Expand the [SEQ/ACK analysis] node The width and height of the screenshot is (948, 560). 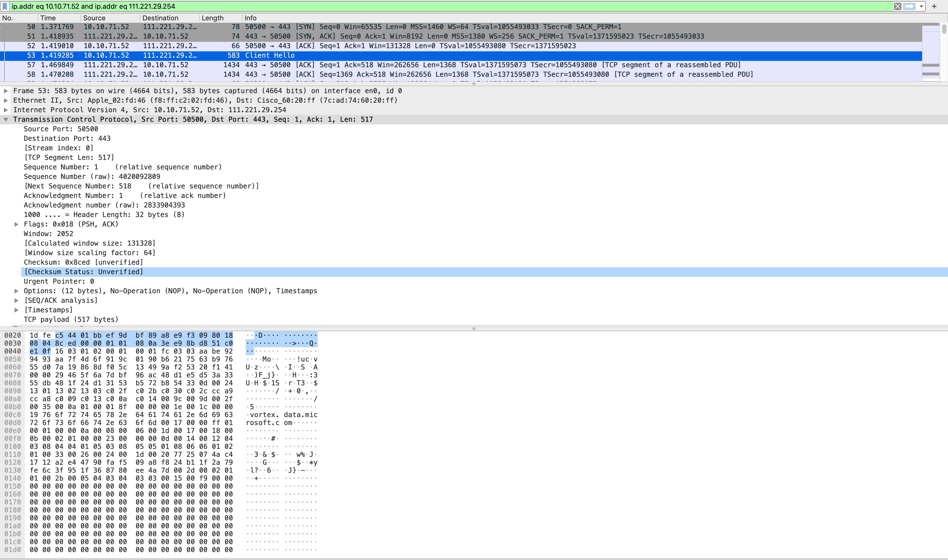click(16, 300)
